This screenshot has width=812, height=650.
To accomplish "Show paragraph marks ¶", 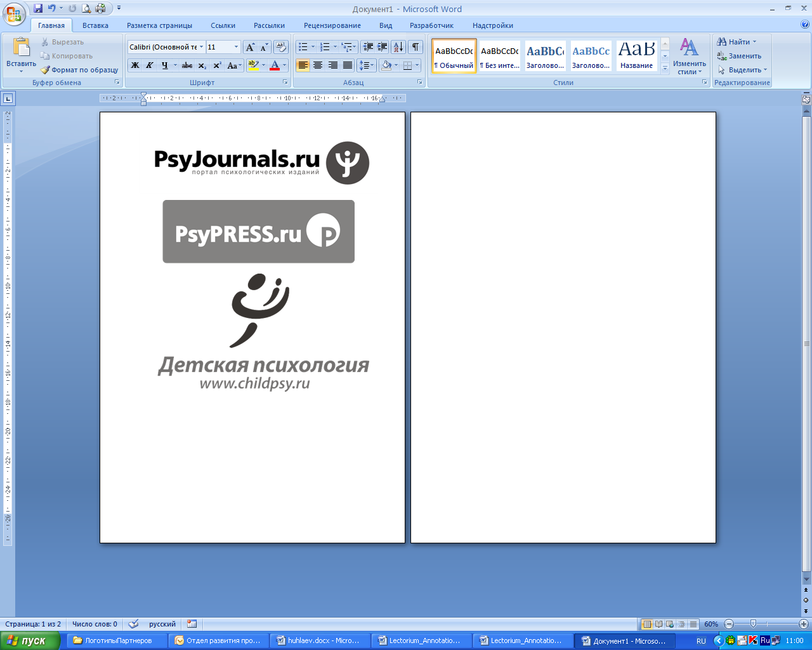I will (x=416, y=47).
